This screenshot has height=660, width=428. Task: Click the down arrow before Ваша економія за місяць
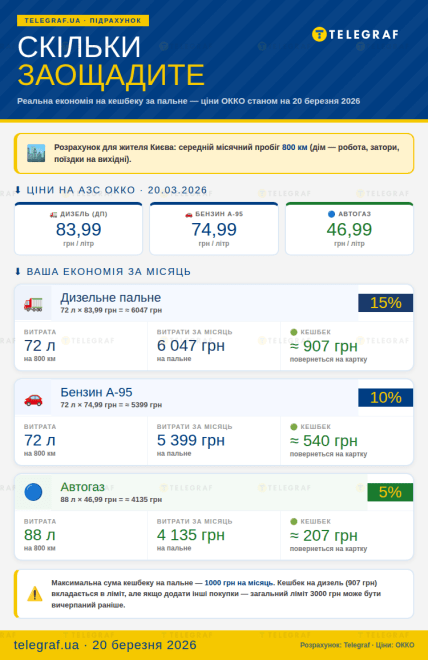[x=18, y=271]
